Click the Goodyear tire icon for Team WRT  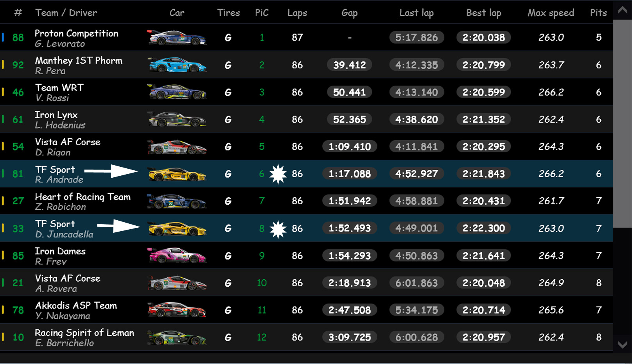[228, 93]
